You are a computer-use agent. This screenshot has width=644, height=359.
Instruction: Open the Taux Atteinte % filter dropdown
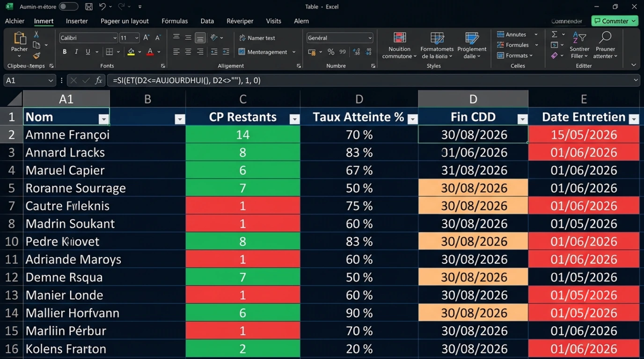point(412,120)
